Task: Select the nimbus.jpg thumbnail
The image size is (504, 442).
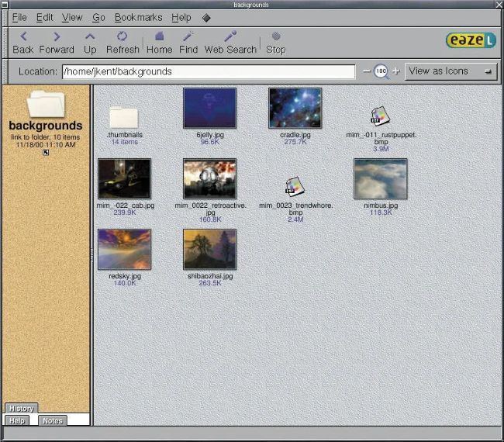Action: coord(380,179)
